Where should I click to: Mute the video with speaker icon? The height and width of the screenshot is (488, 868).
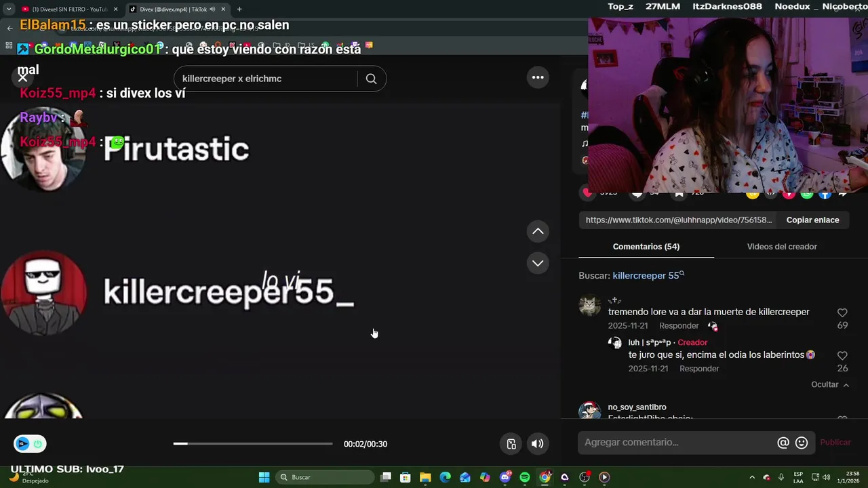pos(537,444)
